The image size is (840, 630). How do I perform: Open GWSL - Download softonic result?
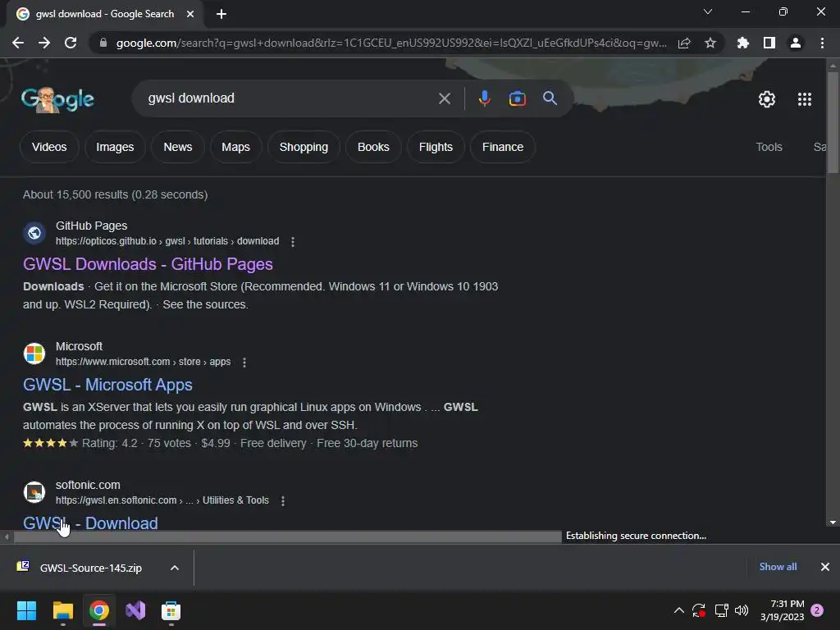tap(90, 523)
